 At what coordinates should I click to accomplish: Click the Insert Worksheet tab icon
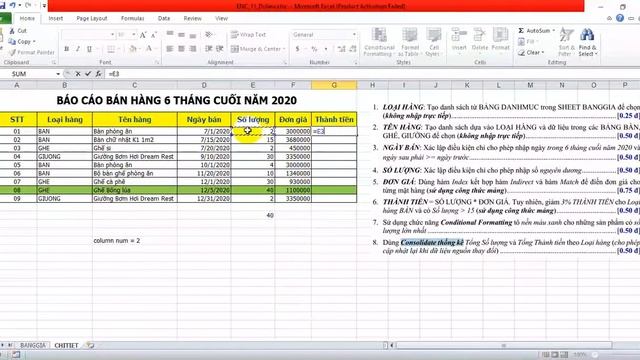pyautogui.click(x=90, y=345)
